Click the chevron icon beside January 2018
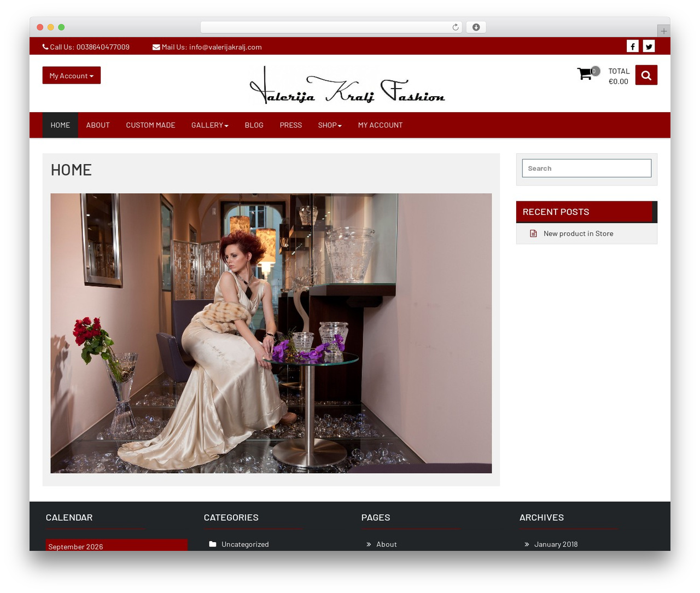Image resolution: width=700 pixels, height=593 pixels. point(527,544)
